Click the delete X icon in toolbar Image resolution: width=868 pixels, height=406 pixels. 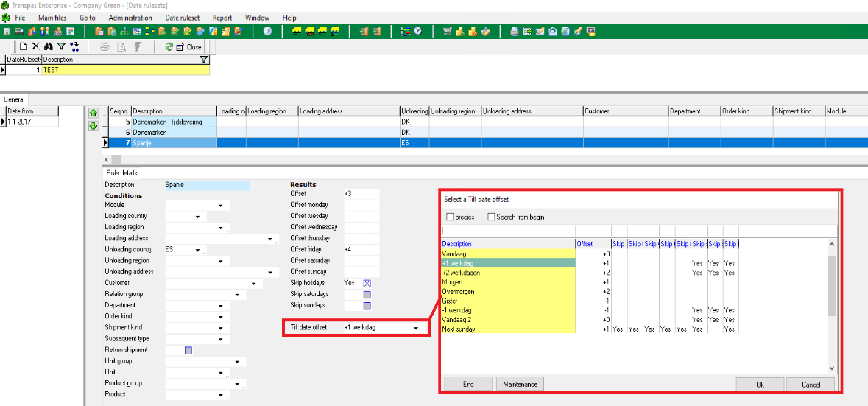click(35, 46)
